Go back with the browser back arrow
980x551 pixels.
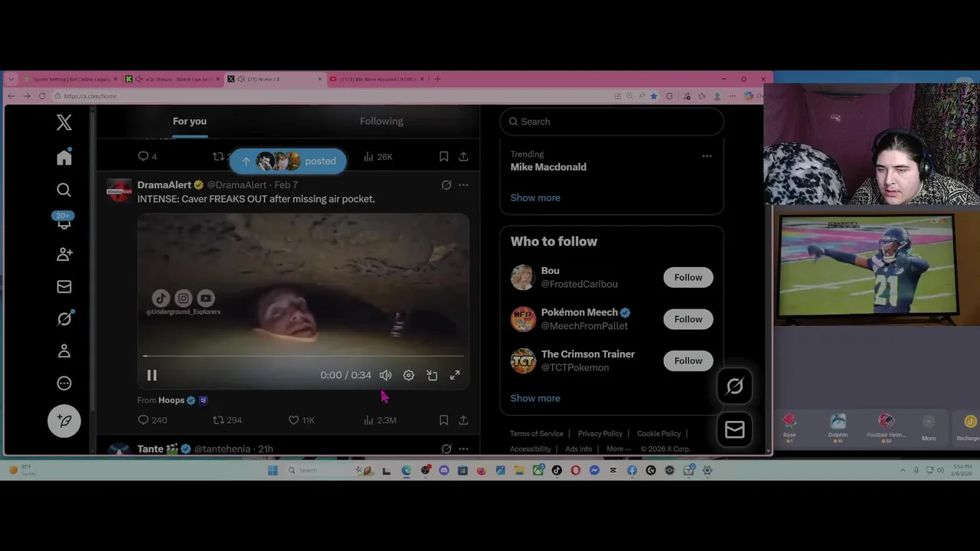11,96
